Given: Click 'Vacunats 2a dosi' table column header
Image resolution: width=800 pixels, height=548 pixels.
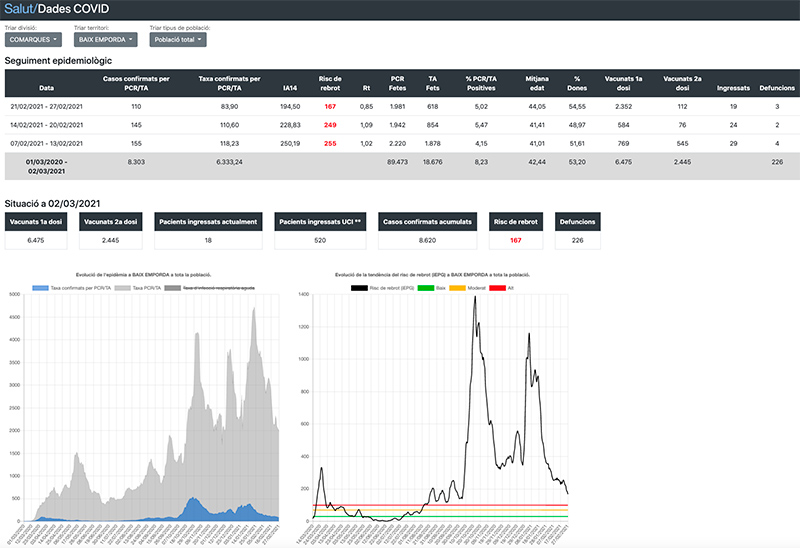Looking at the screenshot, I should 683,83.
